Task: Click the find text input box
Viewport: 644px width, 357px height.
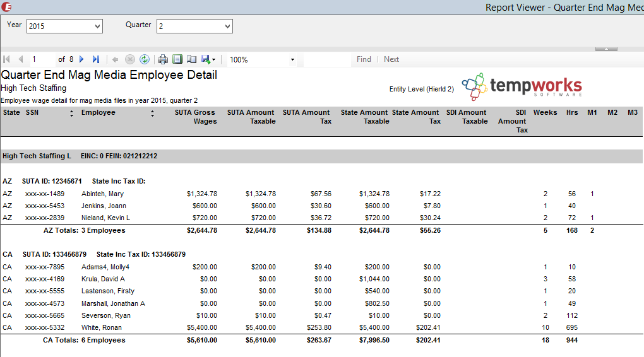Action: pyautogui.click(x=326, y=59)
